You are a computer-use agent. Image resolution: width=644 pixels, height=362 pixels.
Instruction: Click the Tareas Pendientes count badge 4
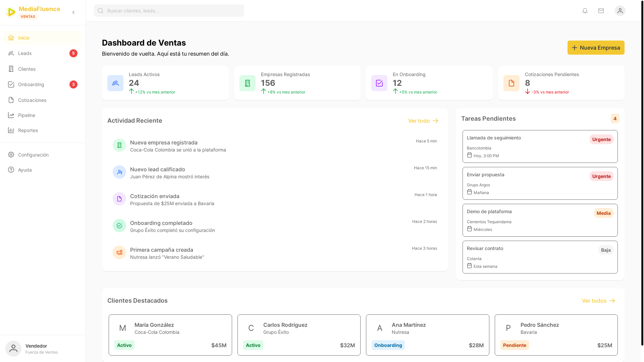click(615, 119)
